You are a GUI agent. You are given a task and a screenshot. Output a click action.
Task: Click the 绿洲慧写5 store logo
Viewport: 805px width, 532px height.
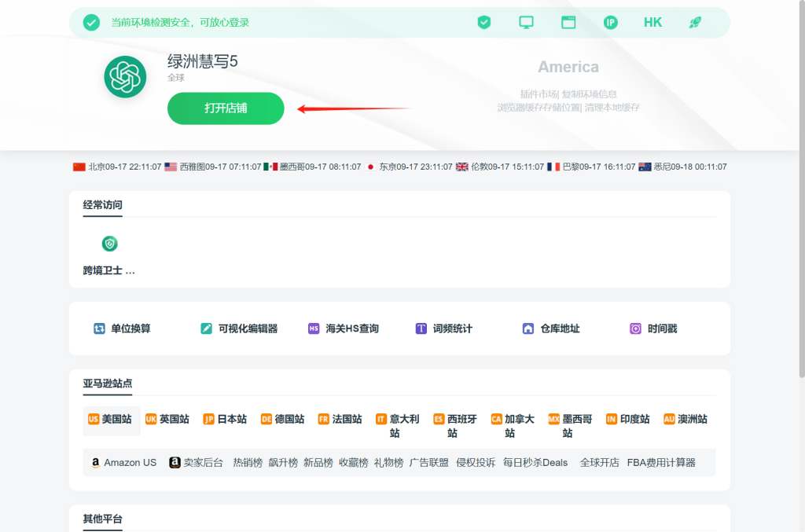click(125, 76)
